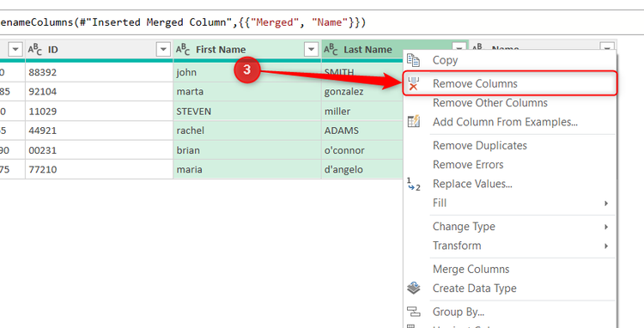644x328 pixels.
Task: Click the Add Column From Examples icon
Action: click(413, 122)
